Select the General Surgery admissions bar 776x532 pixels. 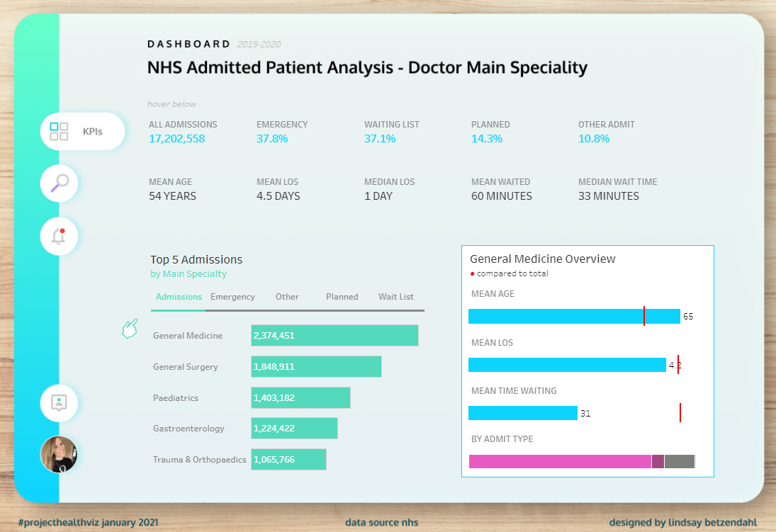[x=316, y=367]
